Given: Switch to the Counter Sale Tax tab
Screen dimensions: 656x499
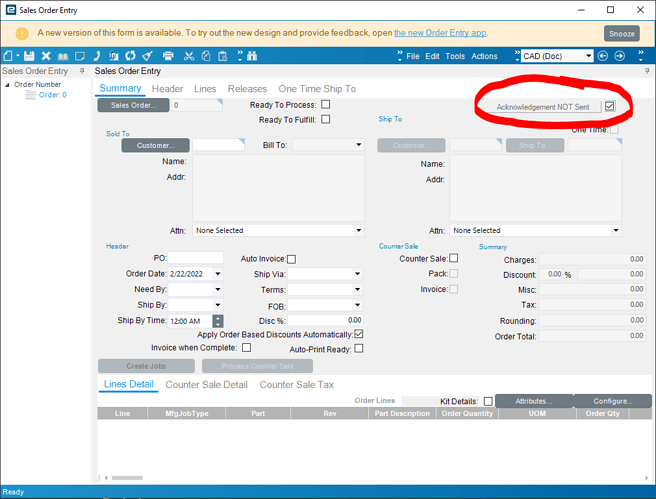Looking at the screenshot, I should tap(297, 385).
